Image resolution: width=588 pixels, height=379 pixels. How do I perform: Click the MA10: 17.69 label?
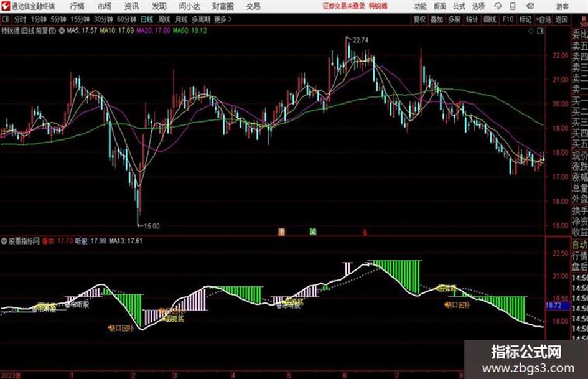coord(116,30)
